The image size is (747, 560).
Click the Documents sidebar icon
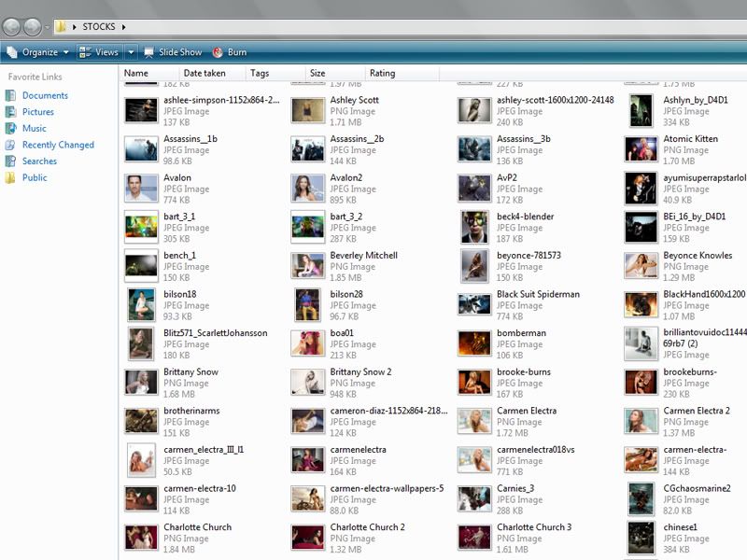pos(10,96)
